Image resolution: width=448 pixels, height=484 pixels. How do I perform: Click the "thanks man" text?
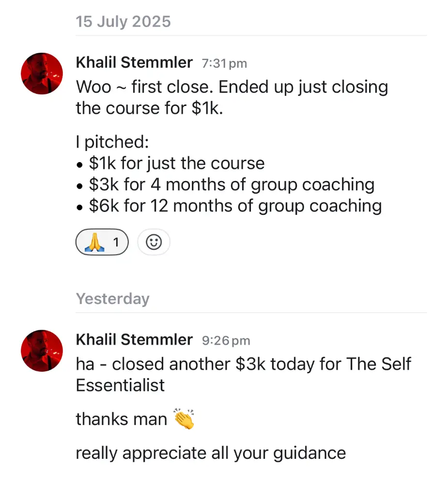click(x=121, y=419)
